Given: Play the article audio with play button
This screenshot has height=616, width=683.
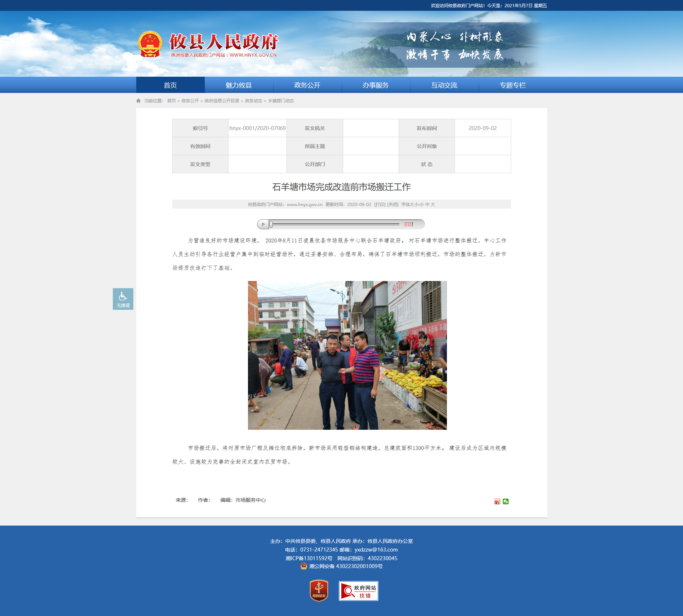Looking at the screenshot, I should [263, 224].
